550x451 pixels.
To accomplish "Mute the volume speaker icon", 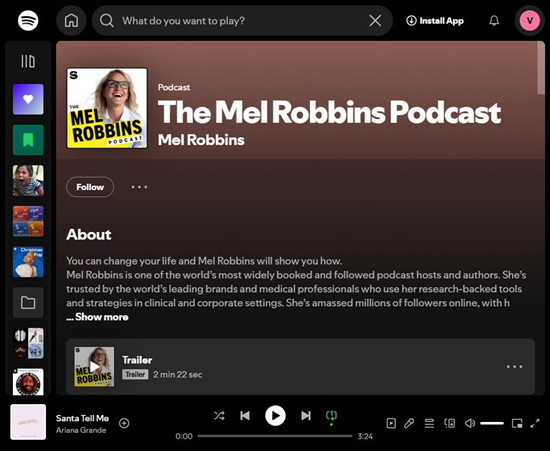I will click(470, 423).
